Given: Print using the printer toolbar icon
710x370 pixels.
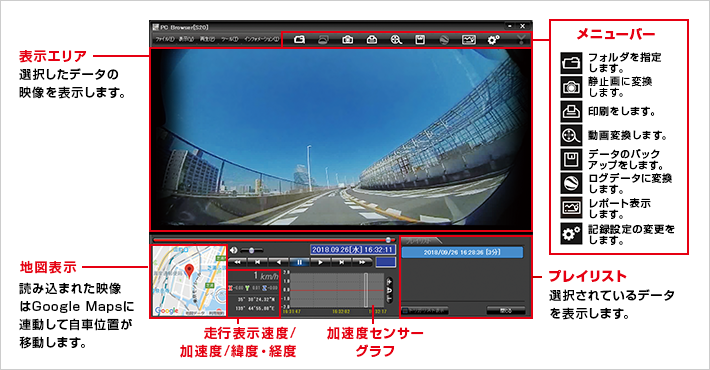Looking at the screenshot, I should pyautogui.click(x=372, y=40).
